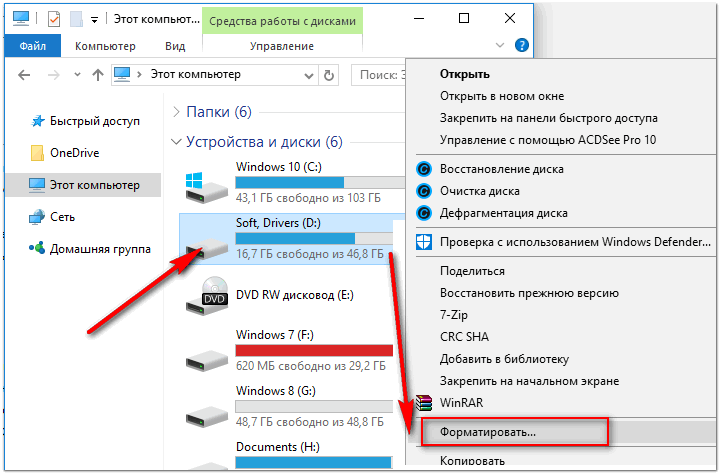Viewport: 720px width, 474px height.
Task: Click the WinRAR books icon
Action: tap(424, 403)
